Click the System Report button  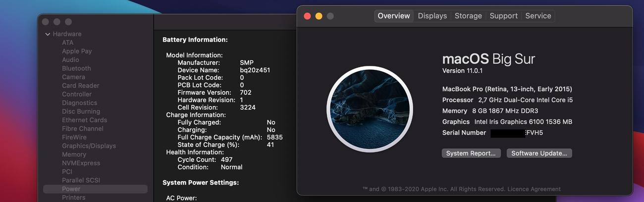click(x=471, y=153)
